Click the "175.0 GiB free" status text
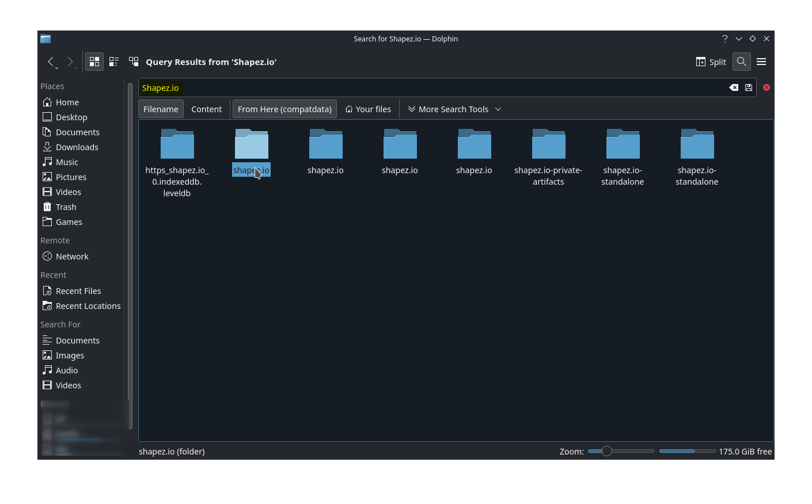 (745, 452)
